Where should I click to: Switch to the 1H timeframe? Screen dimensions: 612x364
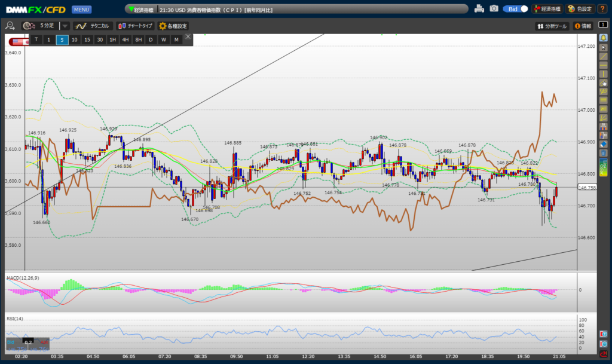tap(112, 39)
